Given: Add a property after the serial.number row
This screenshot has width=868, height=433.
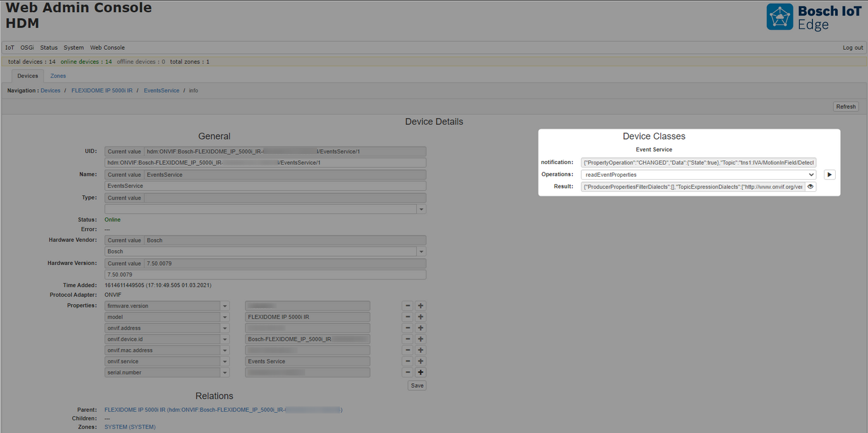Looking at the screenshot, I should tap(420, 372).
